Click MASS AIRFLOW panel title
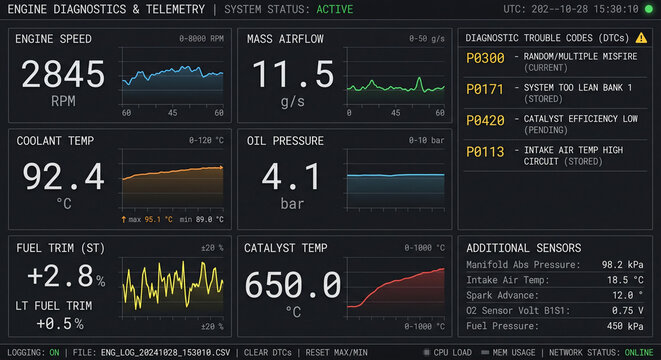The height and width of the screenshot is (360, 661). point(285,39)
